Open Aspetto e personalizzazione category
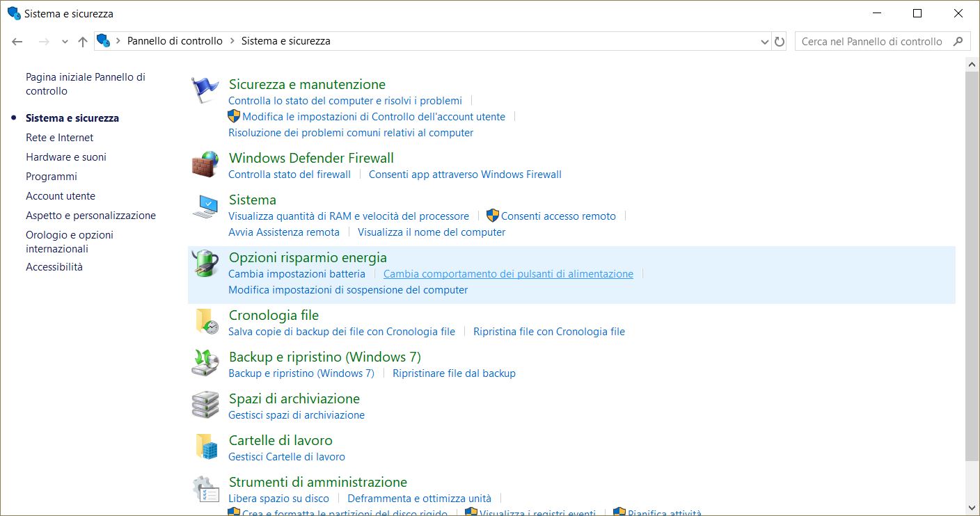This screenshot has height=516, width=980. coord(90,216)
